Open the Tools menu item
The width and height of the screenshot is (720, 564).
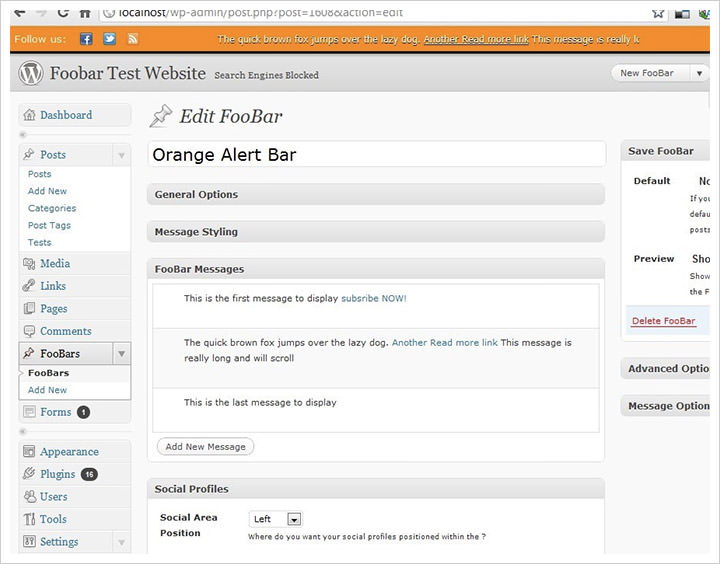coord(53,519)
